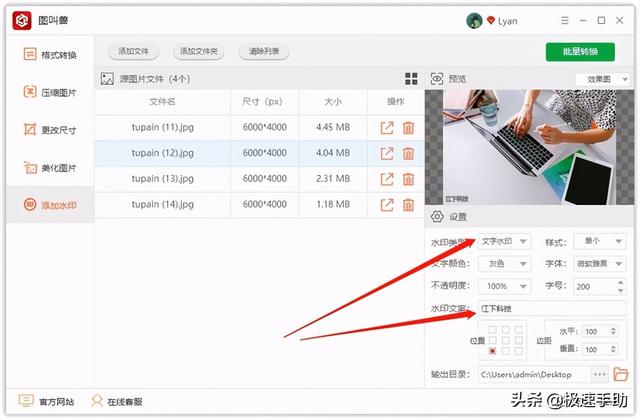Click the 水印文案 text field
This screenshot has height=420, width=640.
(552, 308)
